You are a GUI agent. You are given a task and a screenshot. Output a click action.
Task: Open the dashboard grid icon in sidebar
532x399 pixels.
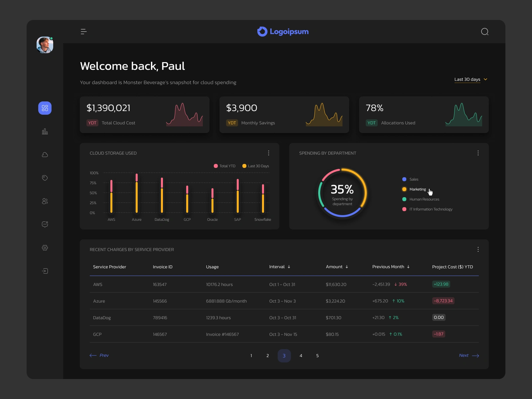click(x=45, y=108)
